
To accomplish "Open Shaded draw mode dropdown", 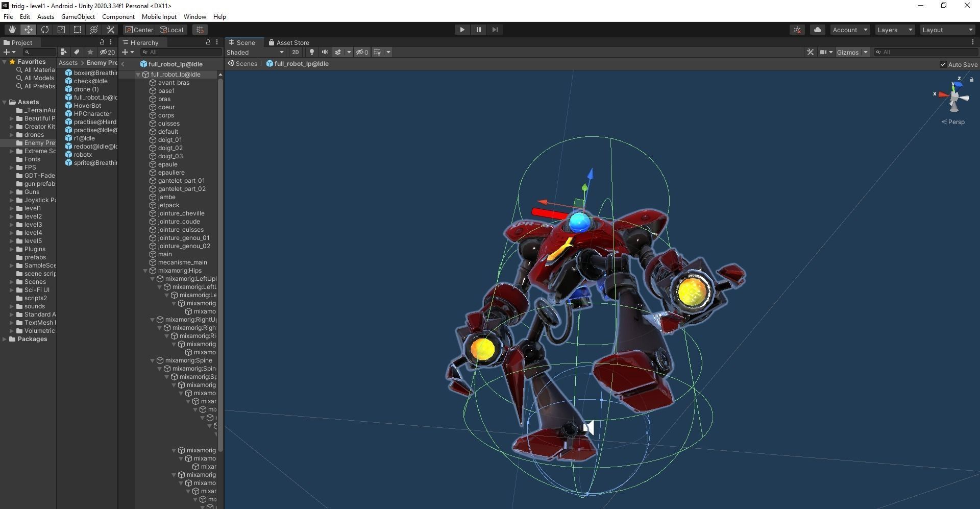I will pos(255,52).
